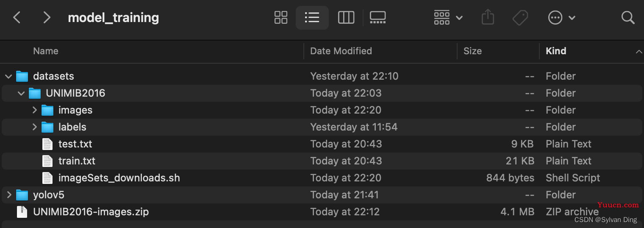644x228 pixels.
Task: Go forward with the right arrow
Action: tap(47, 17)
